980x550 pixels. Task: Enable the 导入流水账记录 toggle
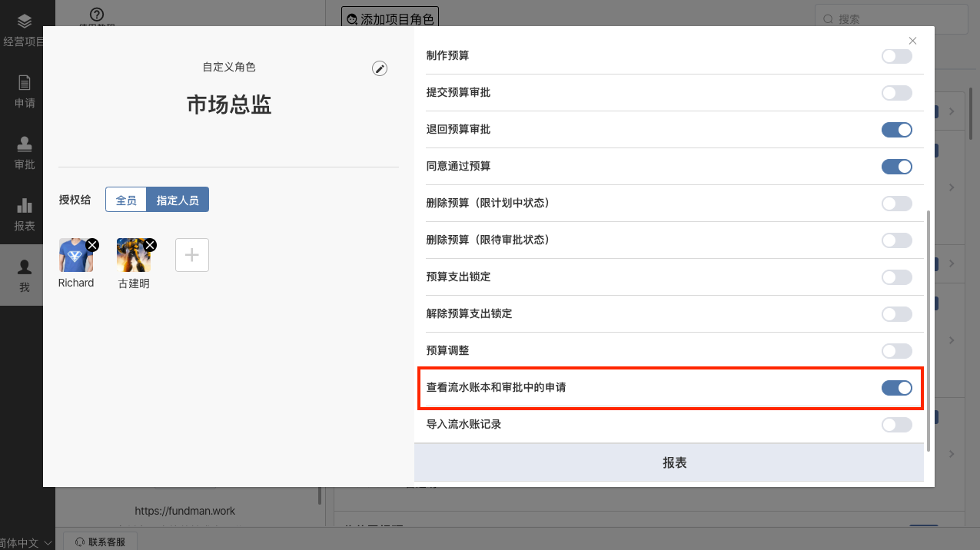(896, 425)
